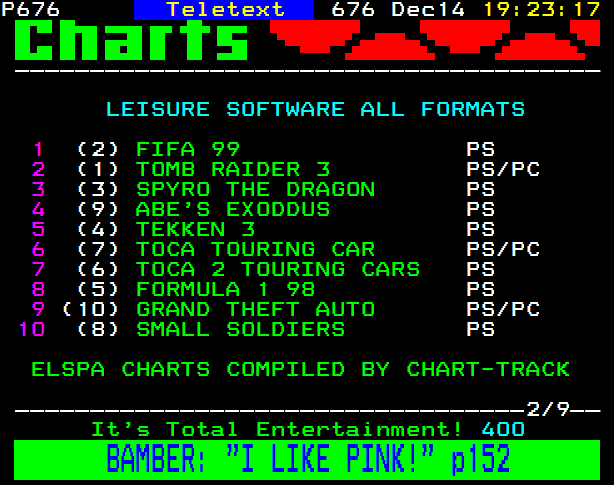Click the SMALL SOLDIERS entry at position 10
614x485 pixels.
tap(240, 329)
